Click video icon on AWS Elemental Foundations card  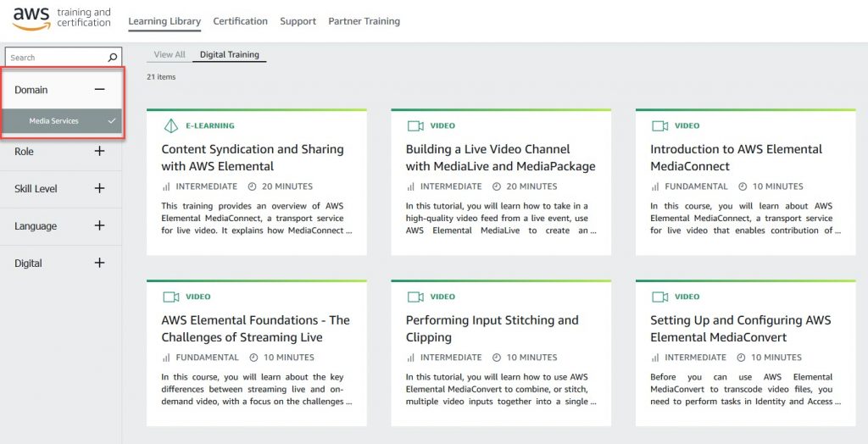click(x=171, y=297)
